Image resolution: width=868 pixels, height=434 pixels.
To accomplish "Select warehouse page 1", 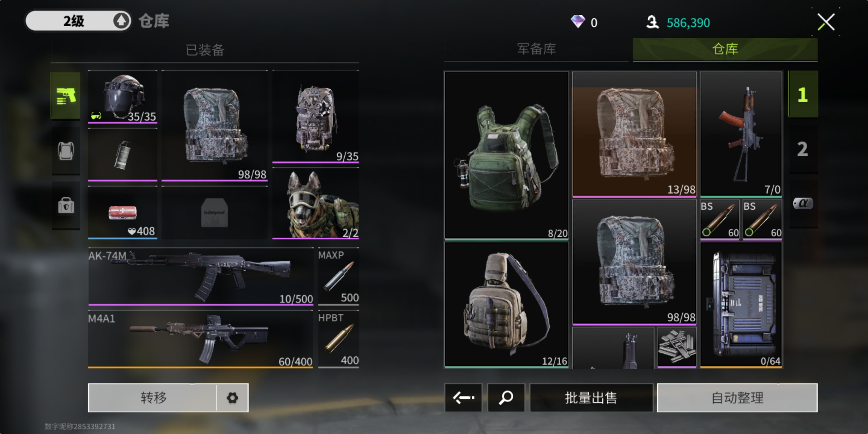I will [803, 95].
